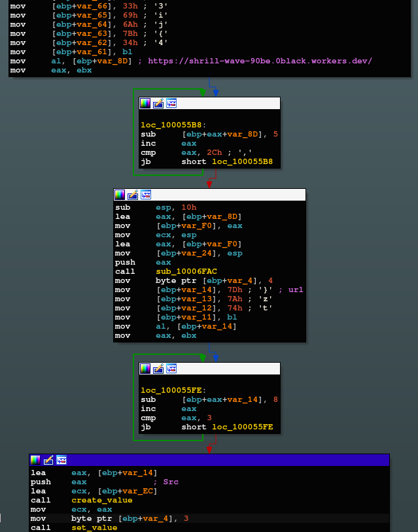
Task: Select the var_13 line with 7Ah value
Action: tap(194, 299)
